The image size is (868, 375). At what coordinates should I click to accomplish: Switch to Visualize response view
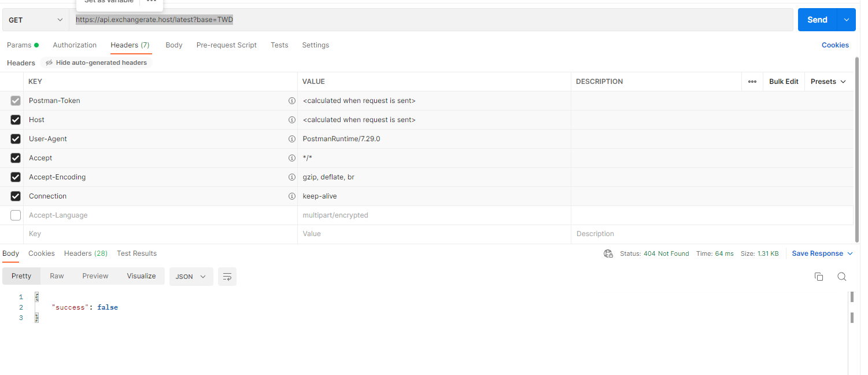tap(142, 276)
